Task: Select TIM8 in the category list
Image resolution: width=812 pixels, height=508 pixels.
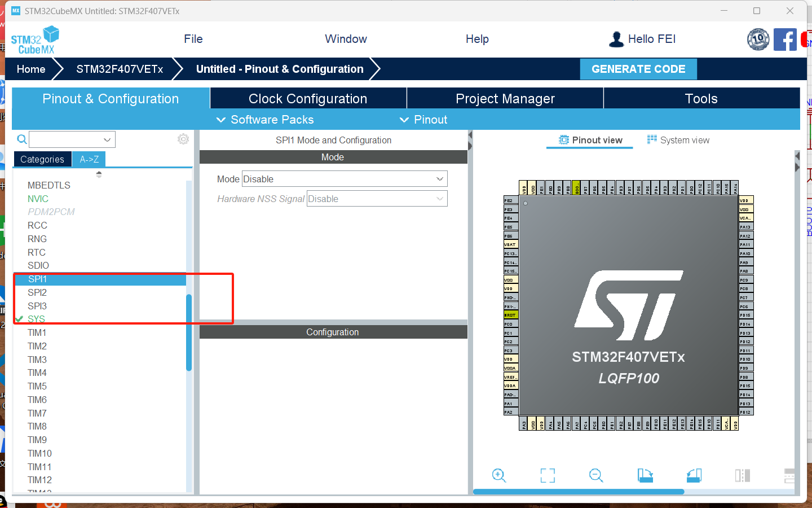Action: coord(37,426)
